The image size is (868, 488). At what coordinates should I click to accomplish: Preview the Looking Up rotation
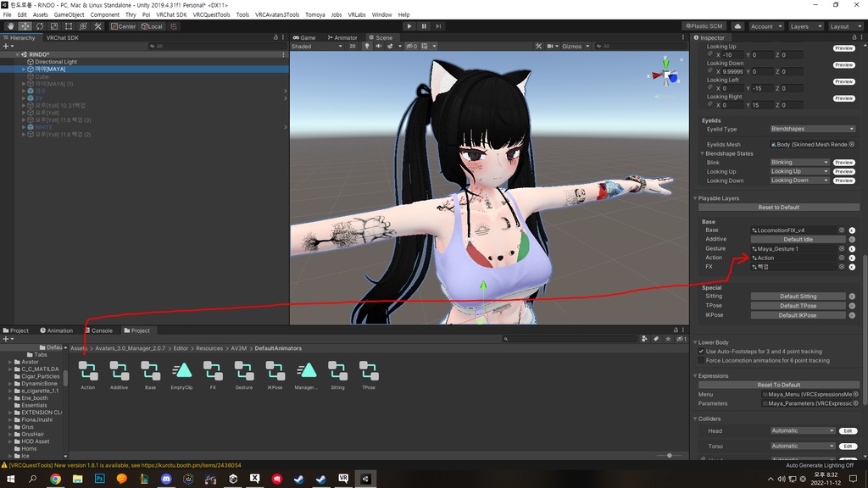point(843,48)
